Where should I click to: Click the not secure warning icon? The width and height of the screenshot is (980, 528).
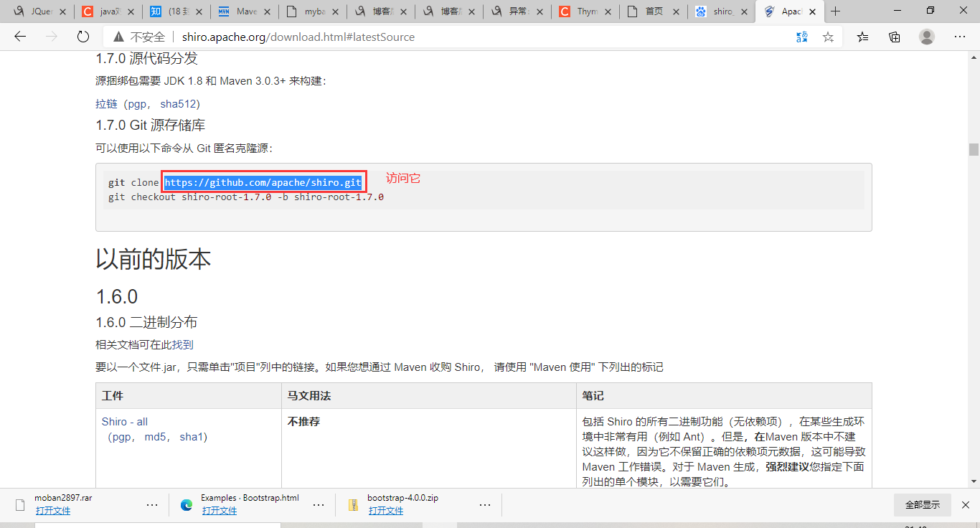(x=118, y=37)
